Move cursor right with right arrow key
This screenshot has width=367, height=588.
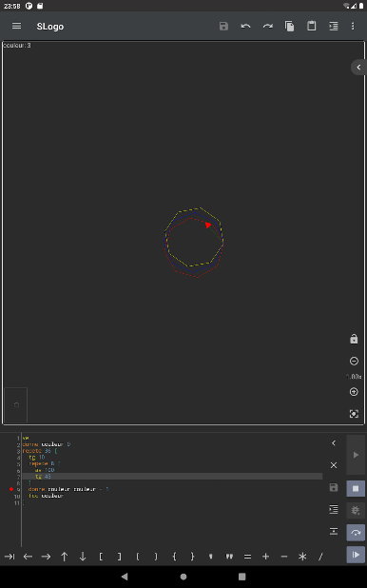[46, 557]
